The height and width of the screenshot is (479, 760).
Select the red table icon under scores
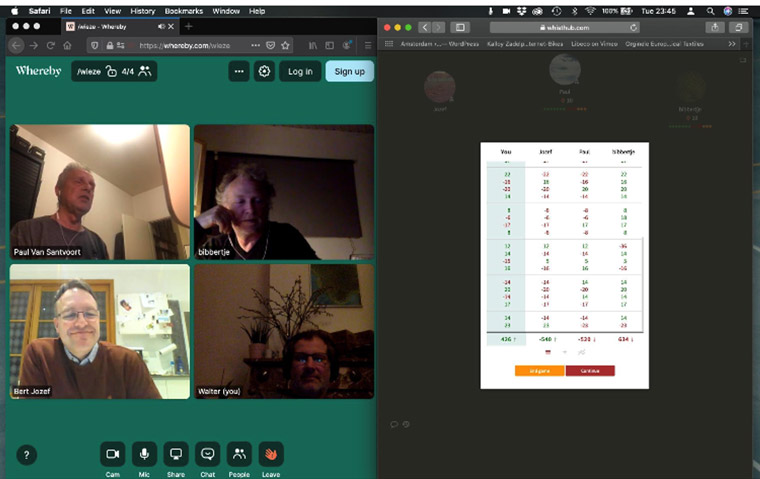[x=548, y=352]
